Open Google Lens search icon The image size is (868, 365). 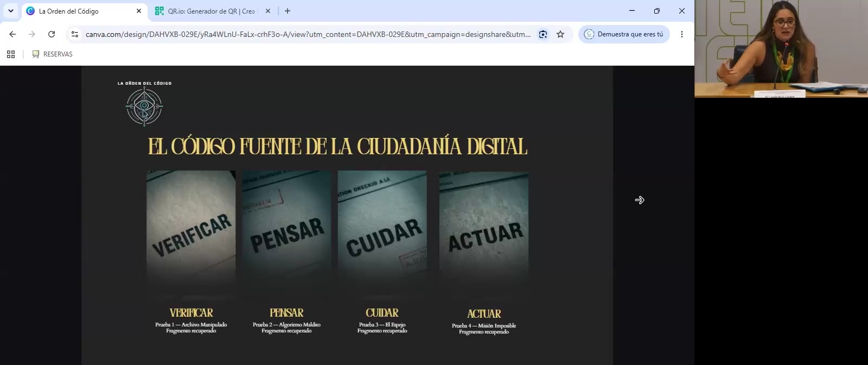[x=543, y=34]
